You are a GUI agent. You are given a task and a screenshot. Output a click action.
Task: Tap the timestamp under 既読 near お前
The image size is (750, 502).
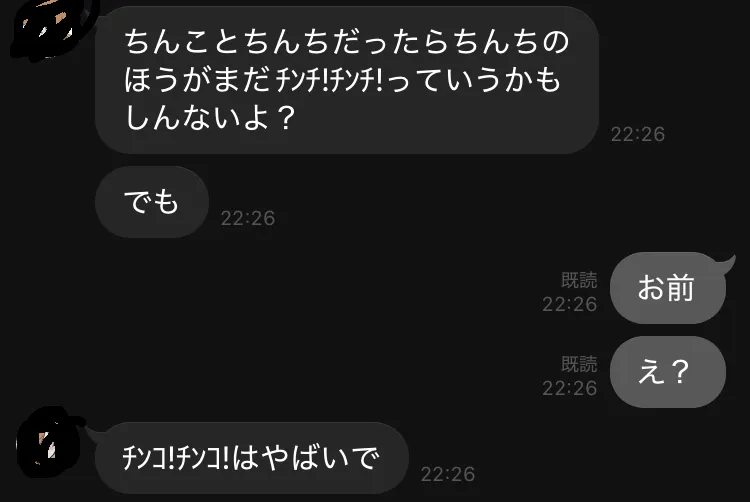[570, 304]
